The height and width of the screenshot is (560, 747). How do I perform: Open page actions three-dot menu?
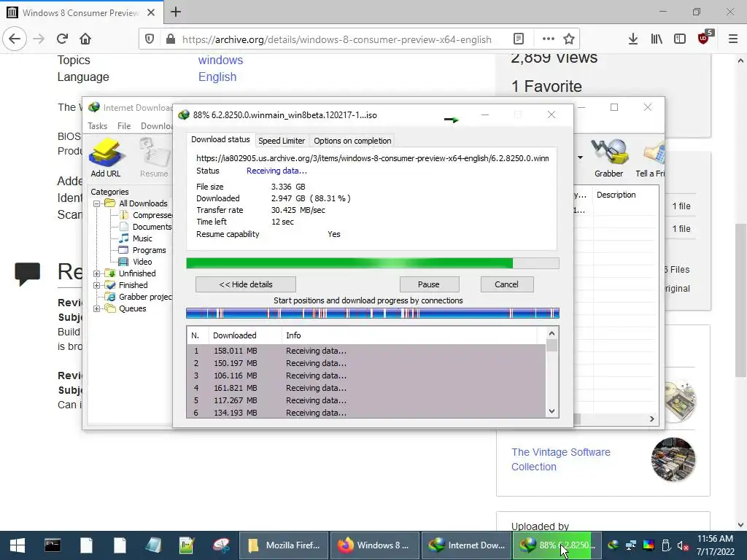(549, 39)
